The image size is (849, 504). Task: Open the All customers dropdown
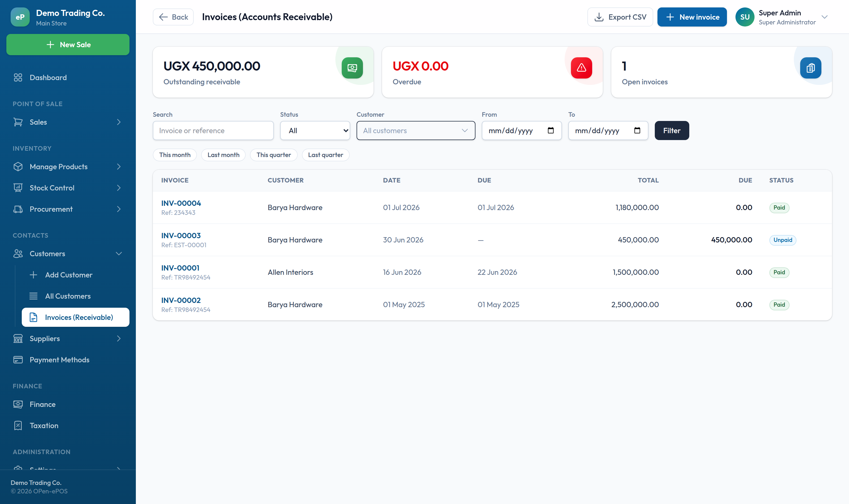coord(416,131)
